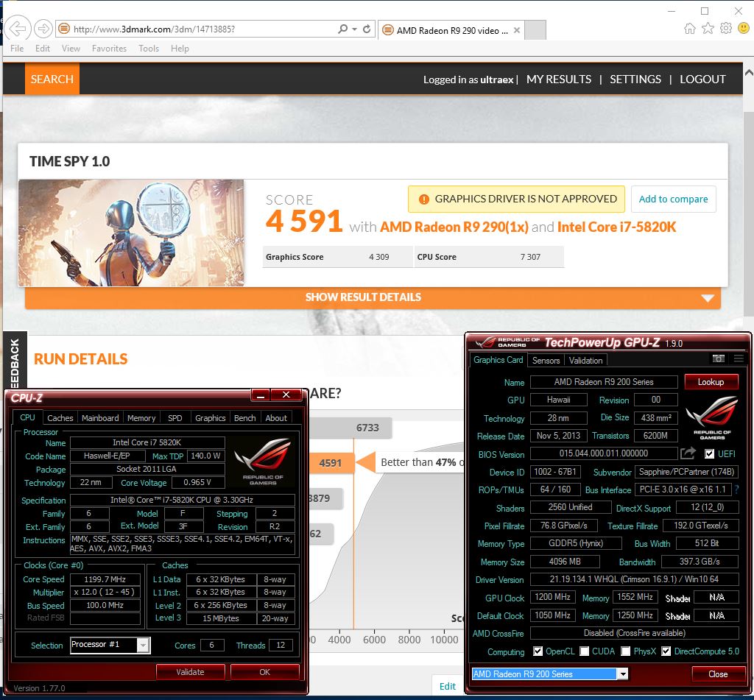Open browser tools gear icon
754x700 pixels.
click(725, 29)
